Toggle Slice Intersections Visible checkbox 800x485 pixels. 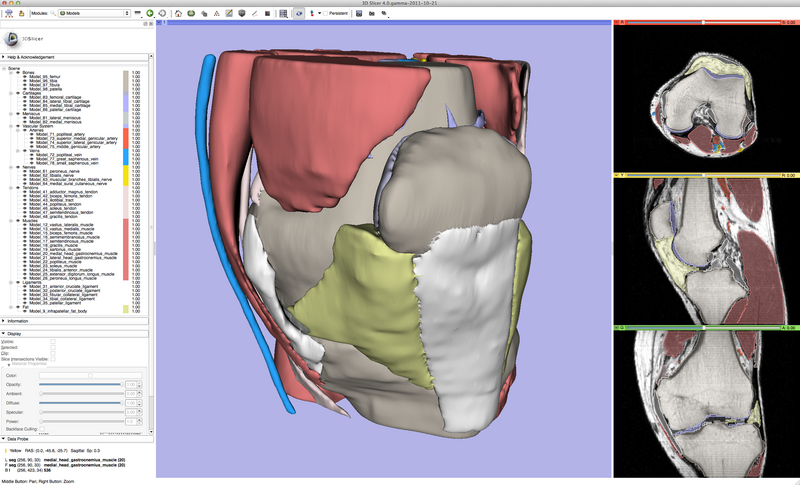tap(53, 359)
